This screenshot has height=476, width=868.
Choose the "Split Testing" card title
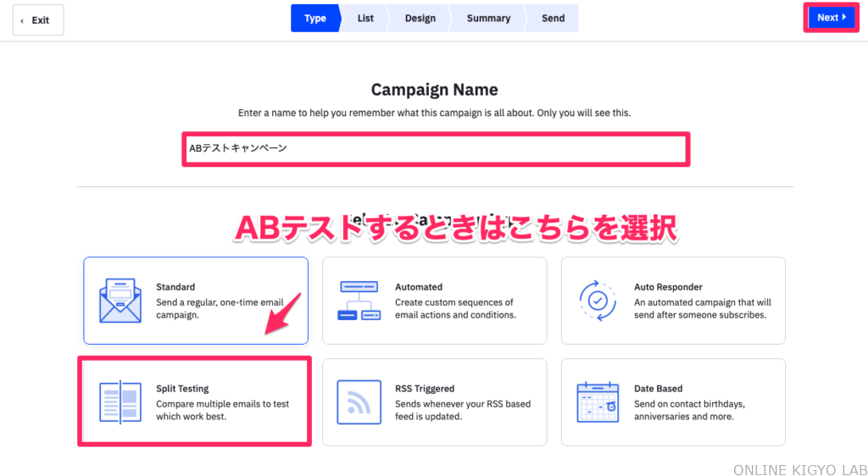click(182, 389)
